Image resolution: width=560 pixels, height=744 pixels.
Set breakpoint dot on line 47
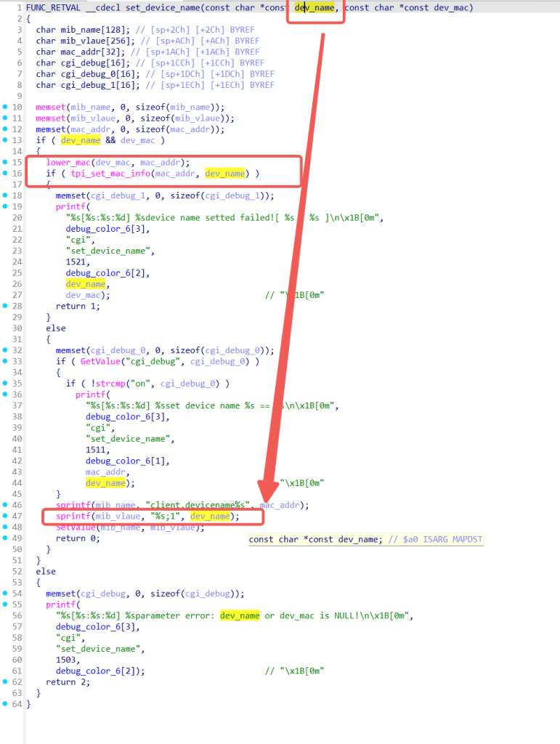[5, 516]
